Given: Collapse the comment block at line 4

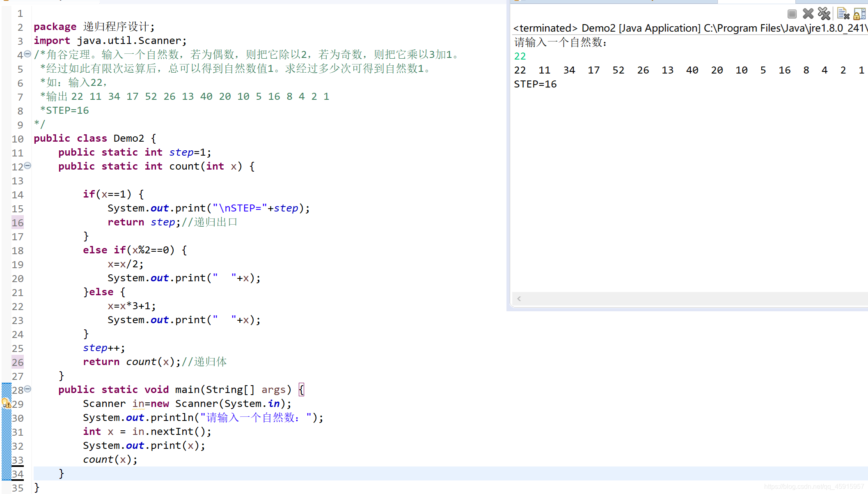Looking at the screenshot, I should tap(27, 54).
